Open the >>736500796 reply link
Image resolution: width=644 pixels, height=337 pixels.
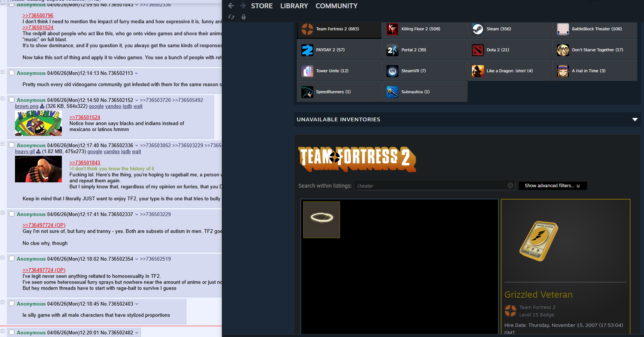click(38, 15)
